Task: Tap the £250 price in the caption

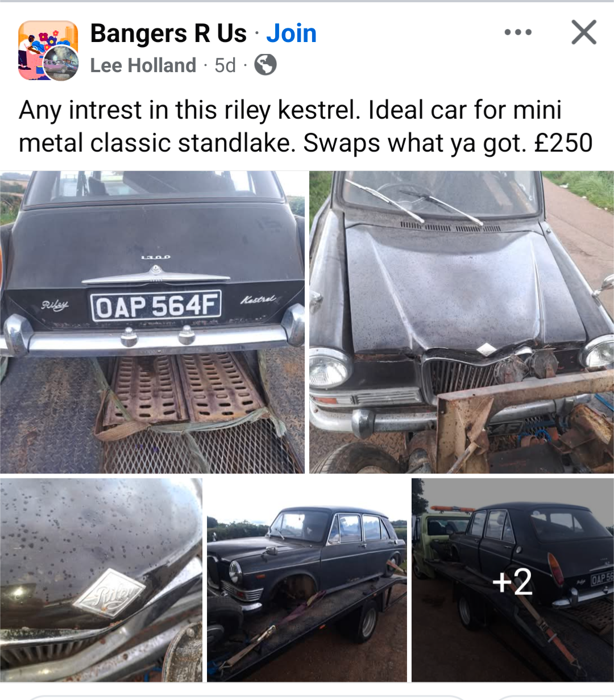Action: [563, 143]
